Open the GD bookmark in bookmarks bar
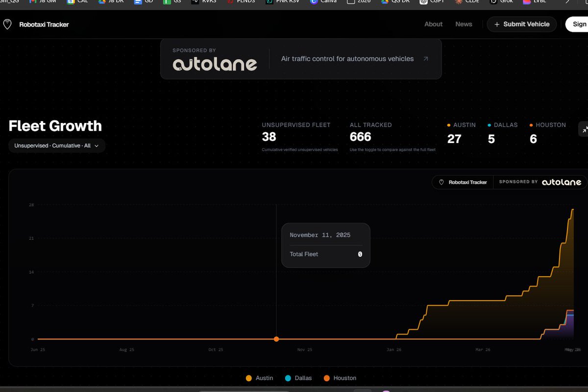The height and width of the screenshot is (392, 588). click(x=144, y=2)
